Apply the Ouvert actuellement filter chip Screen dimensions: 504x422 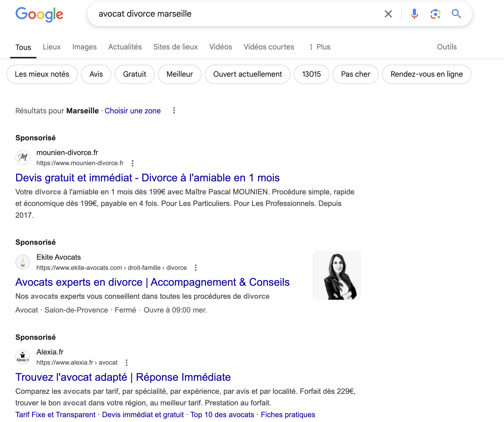pyautogui.click(x=248, y=74)
